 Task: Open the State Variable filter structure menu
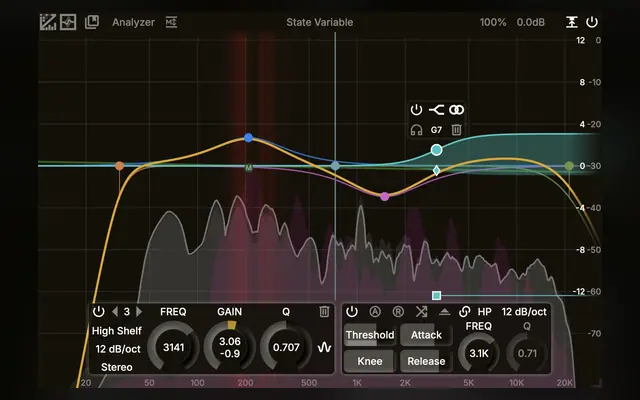(x=320, y=22)
